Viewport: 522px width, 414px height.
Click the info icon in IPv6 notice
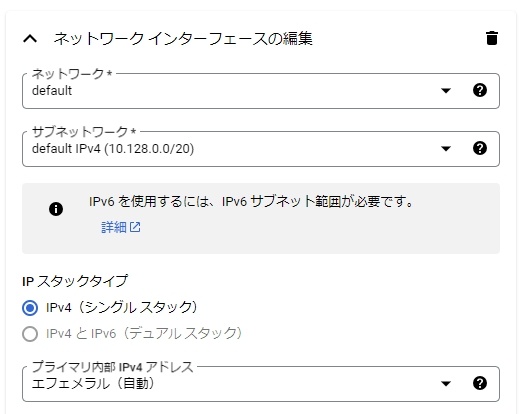pyautogui.click(x=56, y=209)
